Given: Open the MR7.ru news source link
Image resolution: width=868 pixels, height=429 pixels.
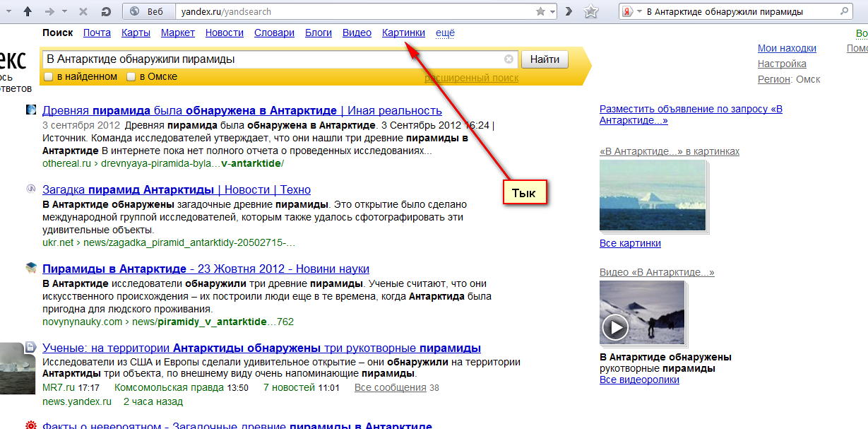Looking at the screenshot, I should pos(58,387).
